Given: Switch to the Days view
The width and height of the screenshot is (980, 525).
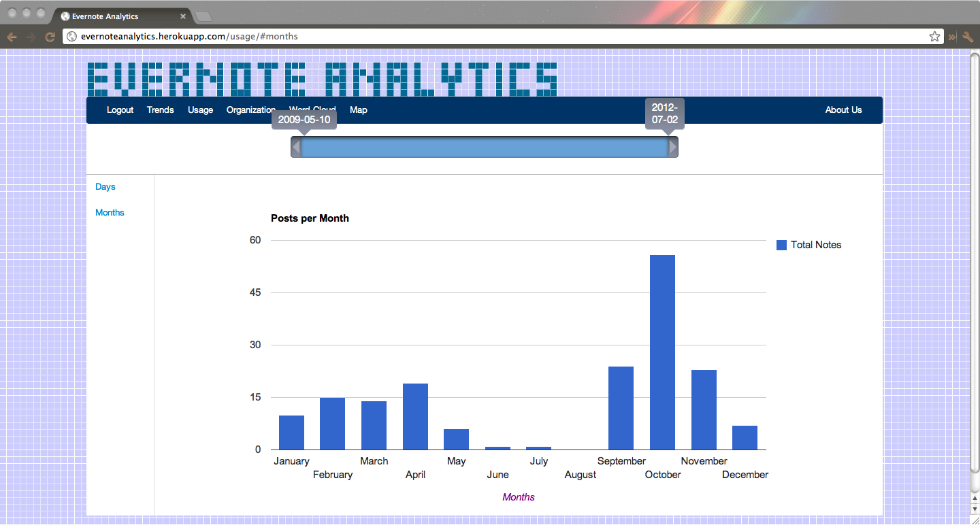Looking at the screenshot, I should (x=105, y=187).
